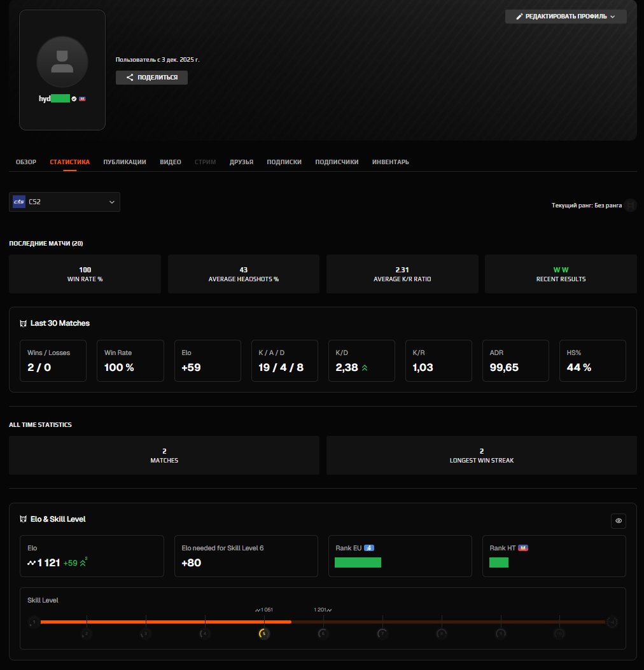
Task: Open the ДРУЗЬЯ section link
Action: 241,162
